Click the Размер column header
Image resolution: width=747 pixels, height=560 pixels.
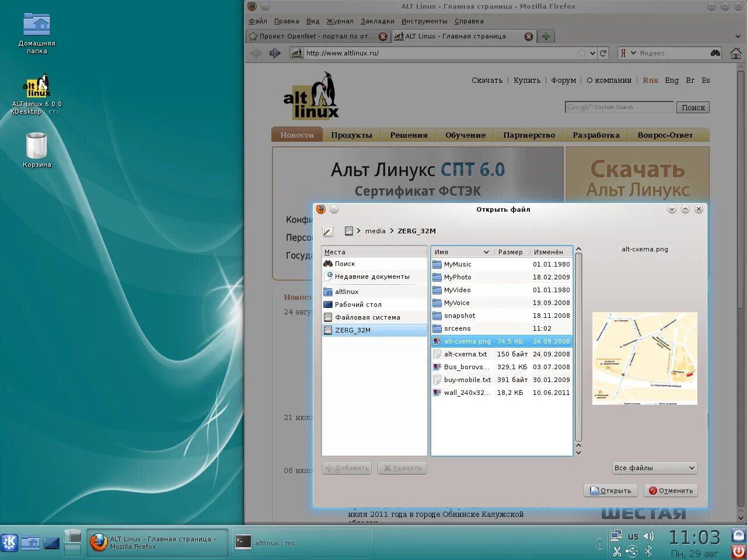coord(511,252)
